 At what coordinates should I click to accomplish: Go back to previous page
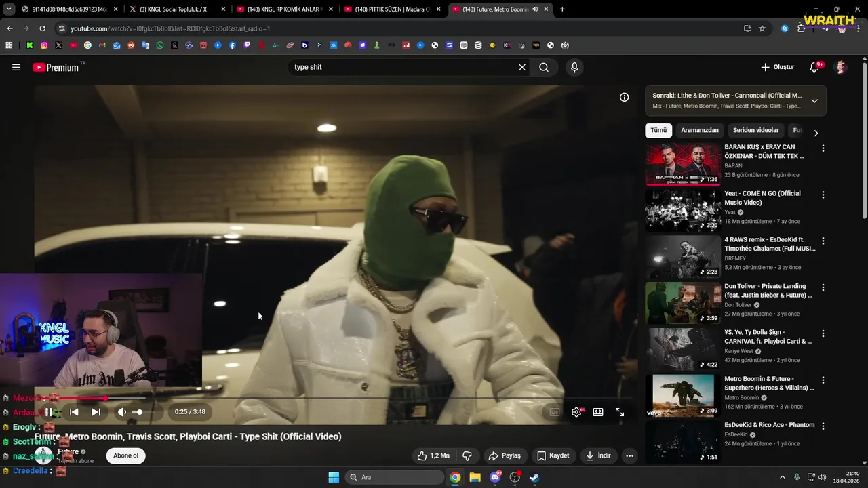(9, 28)
